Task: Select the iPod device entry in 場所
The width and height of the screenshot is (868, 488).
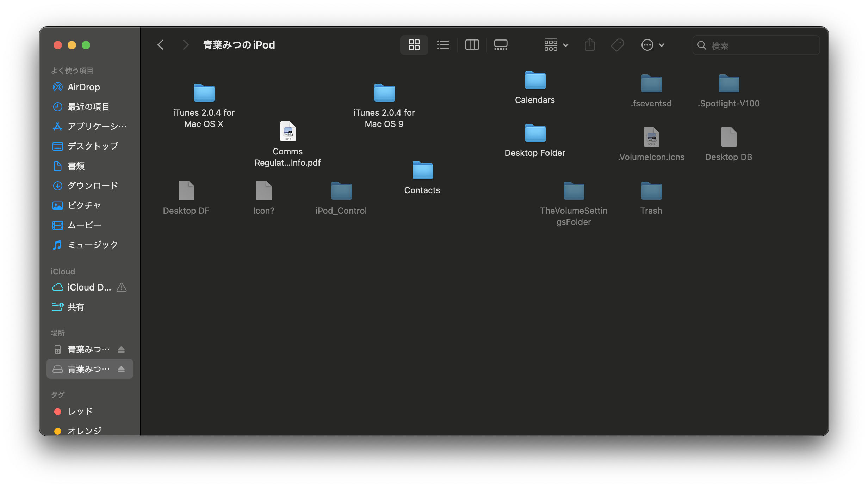Action: [x=89, y=349]
